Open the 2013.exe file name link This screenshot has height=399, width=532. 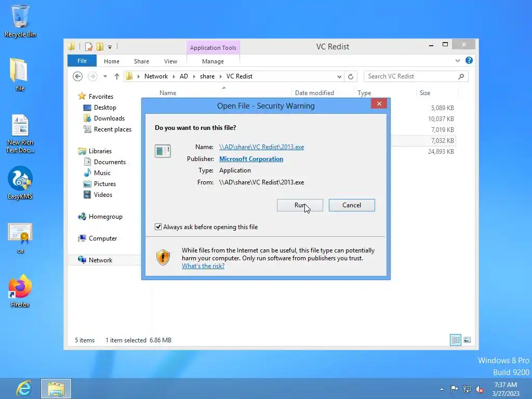262,147
